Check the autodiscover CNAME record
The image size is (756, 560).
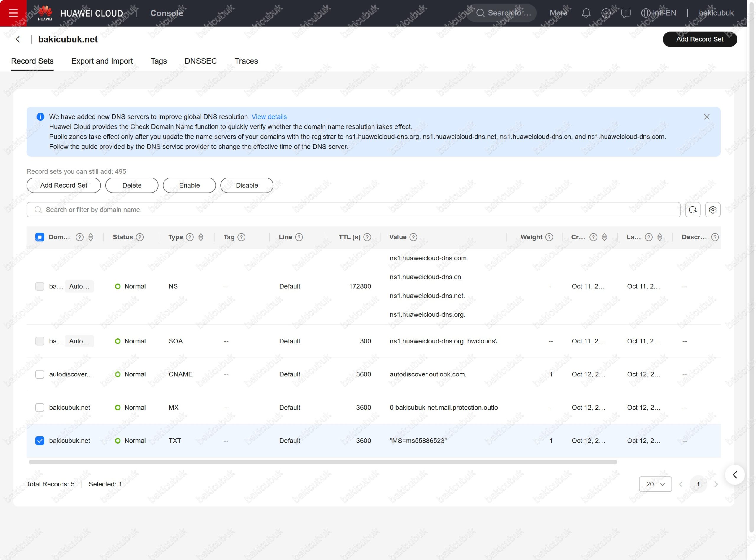[x=40, y=374]
